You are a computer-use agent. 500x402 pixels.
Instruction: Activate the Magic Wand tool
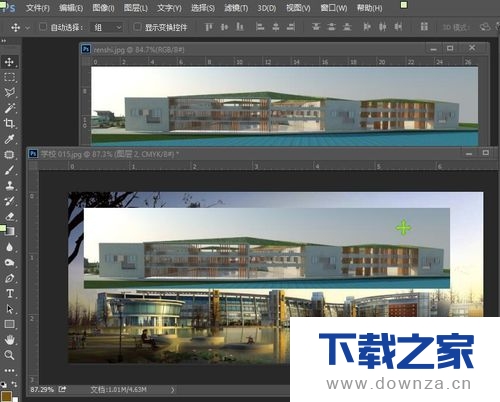coord(9,108)
